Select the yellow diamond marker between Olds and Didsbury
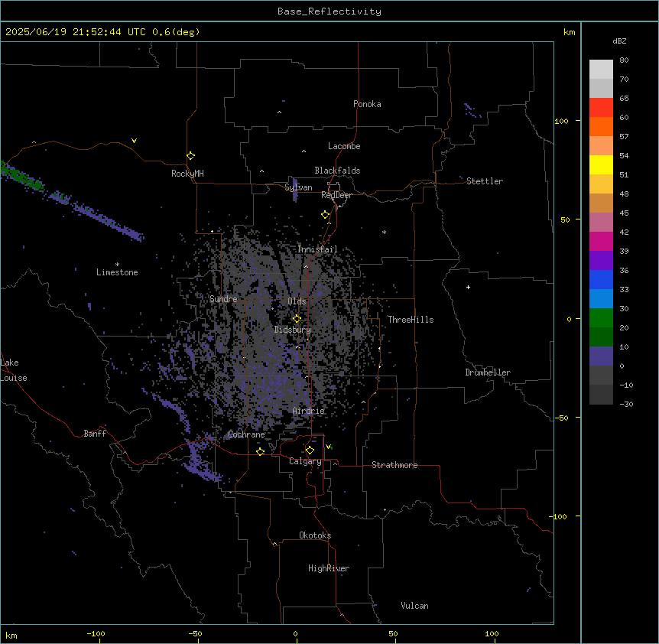 pos(297,318)
